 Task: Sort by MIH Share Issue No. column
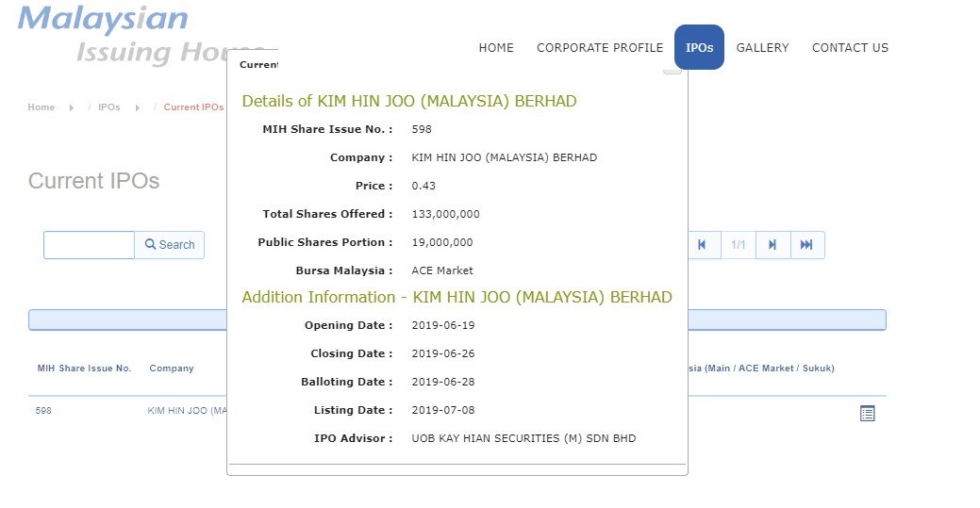[84, 368]
